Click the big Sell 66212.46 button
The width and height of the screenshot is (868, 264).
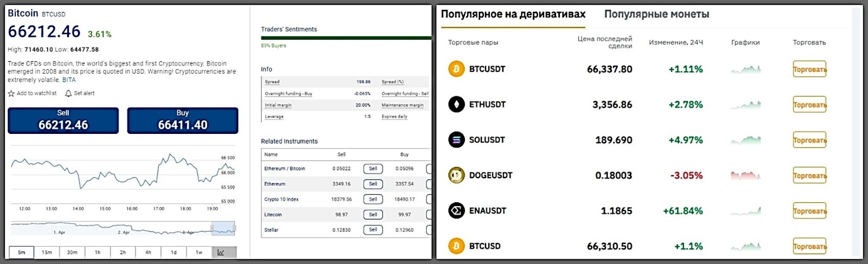pyautogui.click(x=63, y=120)
